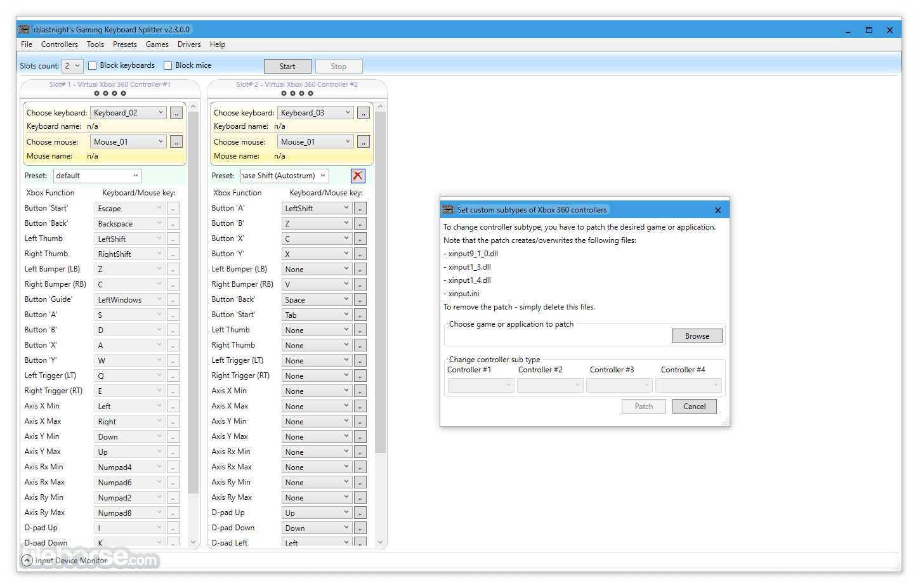The image size is (918, 588).
Task: Click the key detect button for Slot 2 Button 'X'
Action: coord(360,238)
